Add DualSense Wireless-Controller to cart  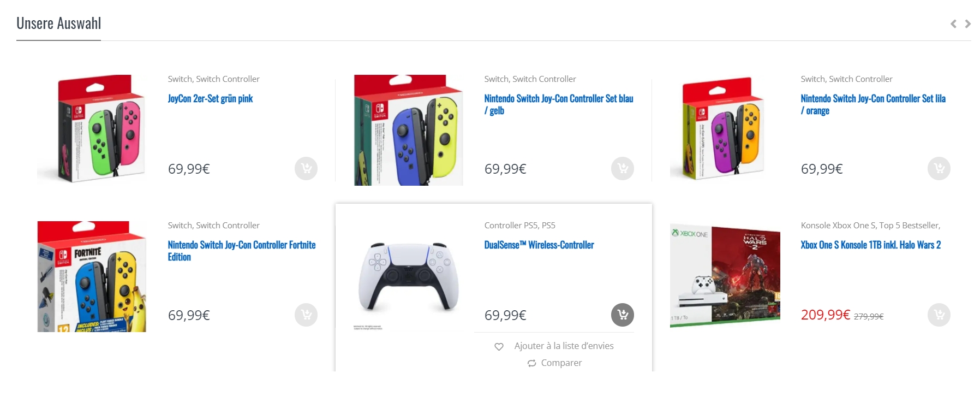coord(623,315)
